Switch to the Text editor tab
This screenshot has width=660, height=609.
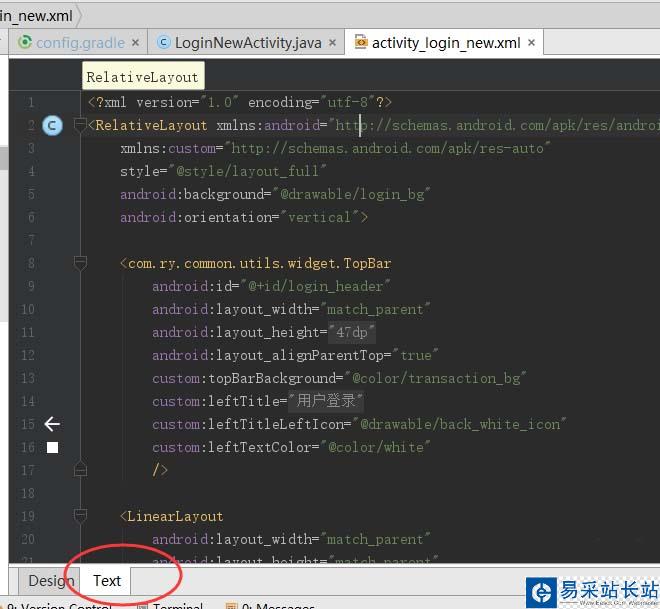107,581
